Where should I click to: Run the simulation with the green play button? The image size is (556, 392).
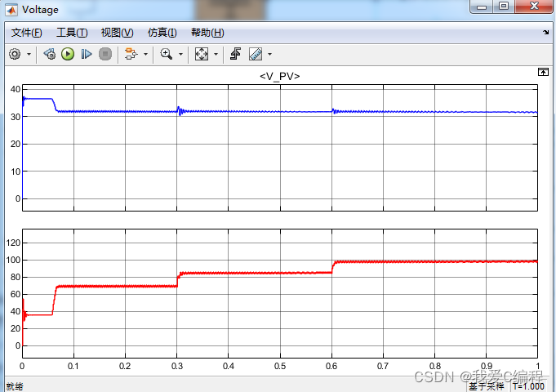68,54
